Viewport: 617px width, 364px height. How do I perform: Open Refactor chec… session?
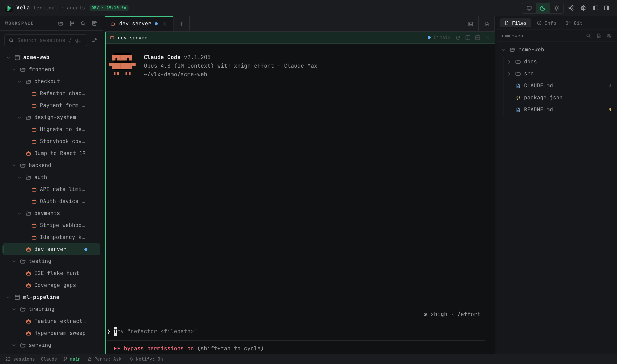pyautogui.click(x=51, y=93)
